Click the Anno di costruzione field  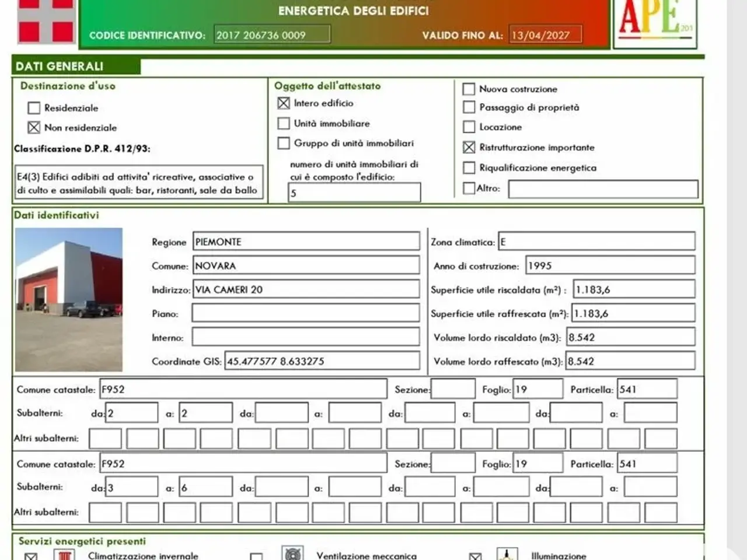click(610, 265)
